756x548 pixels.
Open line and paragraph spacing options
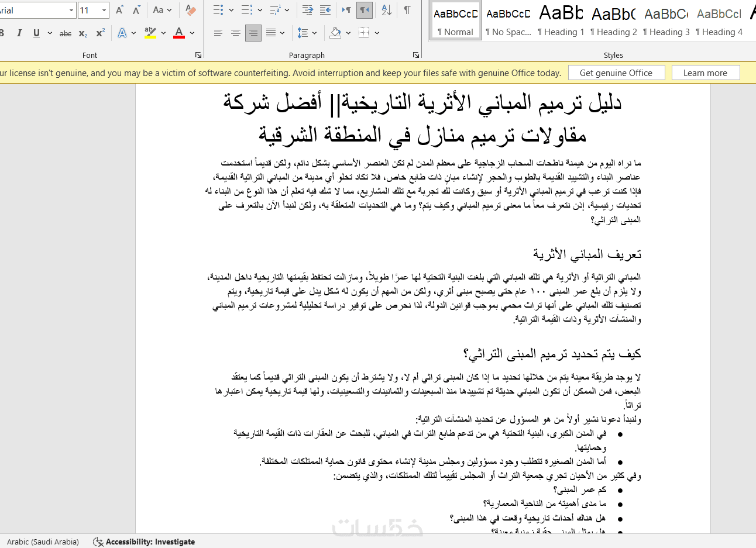[303, 33]
